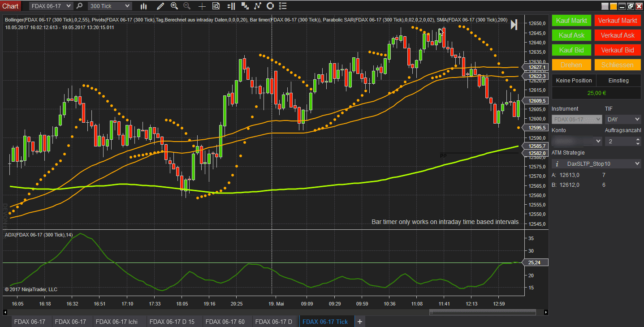Screen dimensions: 644x327
Task: Jump to latest bar arrow on chart
Action: [x=514, y=25]
